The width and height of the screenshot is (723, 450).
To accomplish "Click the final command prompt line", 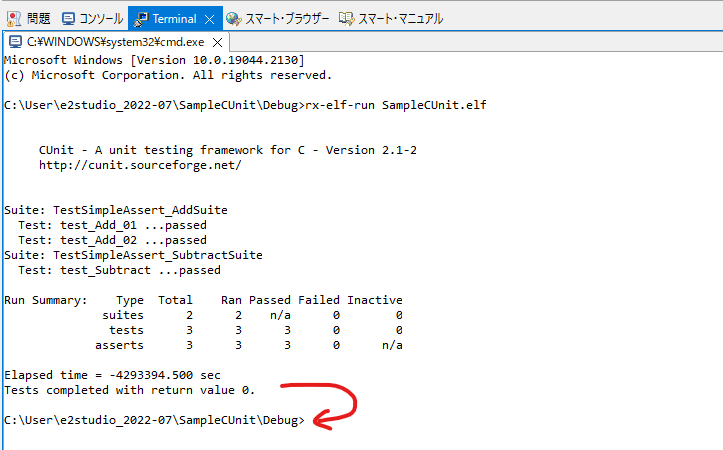I will coord(155,421).
